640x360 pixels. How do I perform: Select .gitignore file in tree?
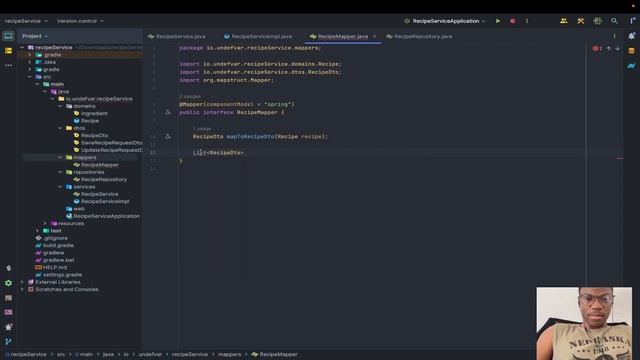coord(51,238)
